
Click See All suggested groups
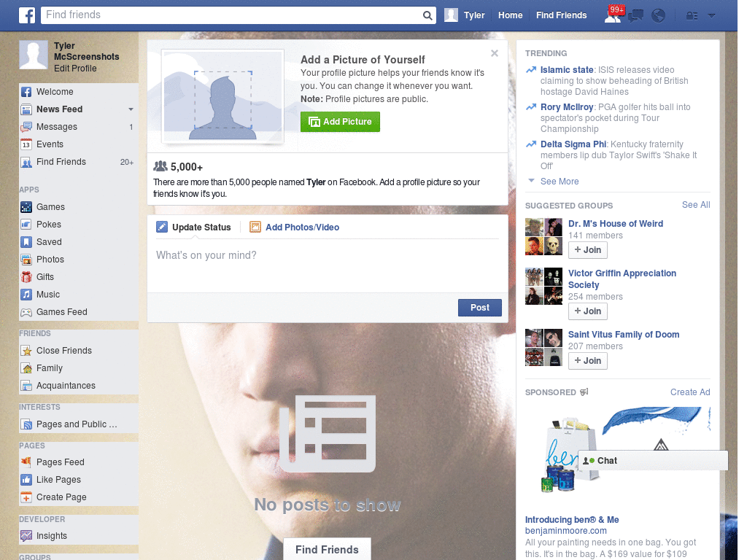(x=695, y=205)
